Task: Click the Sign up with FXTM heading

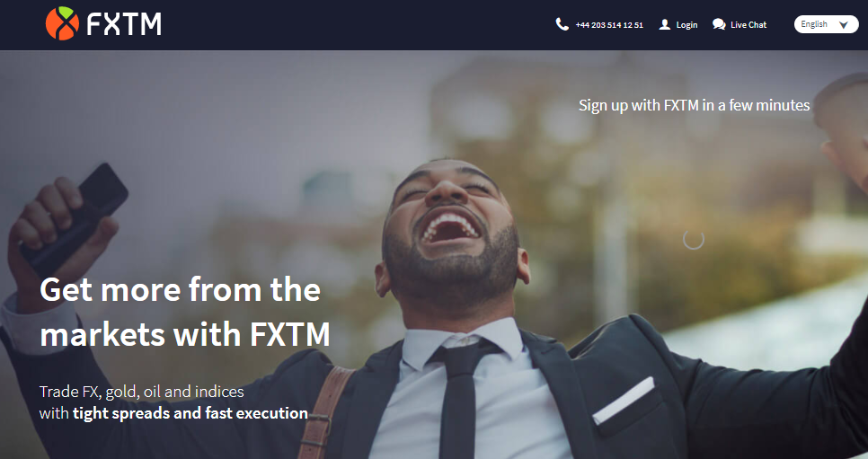Action: (695, 105)
